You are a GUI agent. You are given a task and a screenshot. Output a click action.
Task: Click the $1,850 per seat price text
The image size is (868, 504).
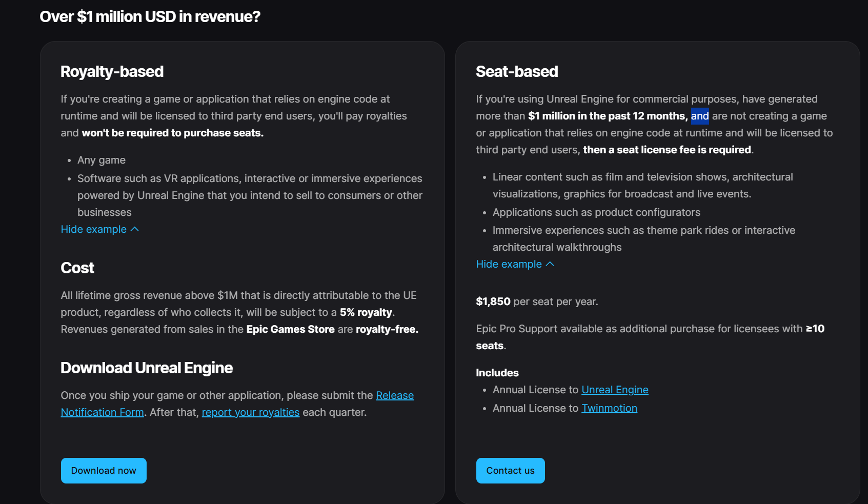pyautogui.click(x=493, y=301)
